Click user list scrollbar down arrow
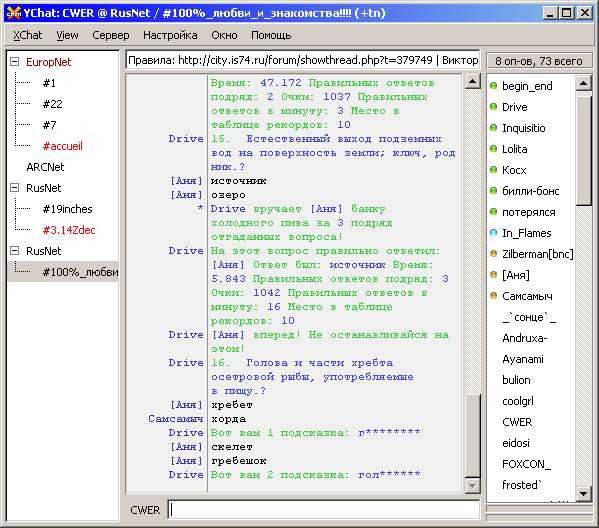Image resolution: width=599 pixels, height=528 pixels. click(x=584, y=494)
